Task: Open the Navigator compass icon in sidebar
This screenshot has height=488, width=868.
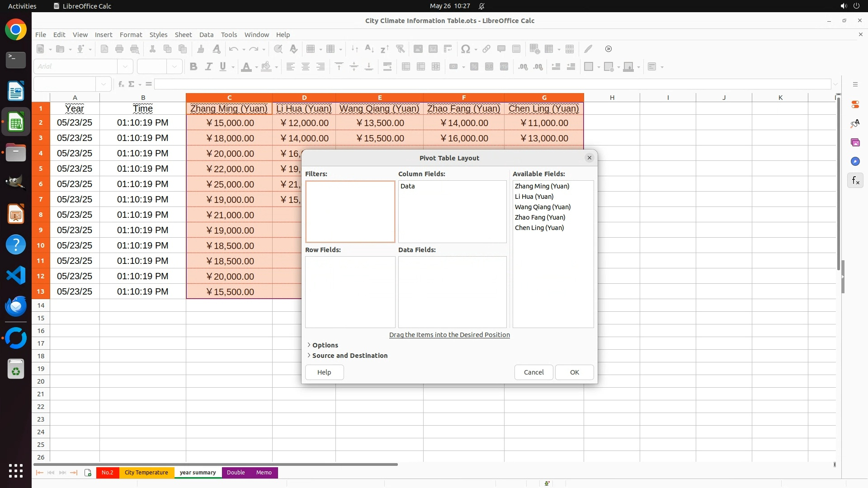Action: pos(855,162)
